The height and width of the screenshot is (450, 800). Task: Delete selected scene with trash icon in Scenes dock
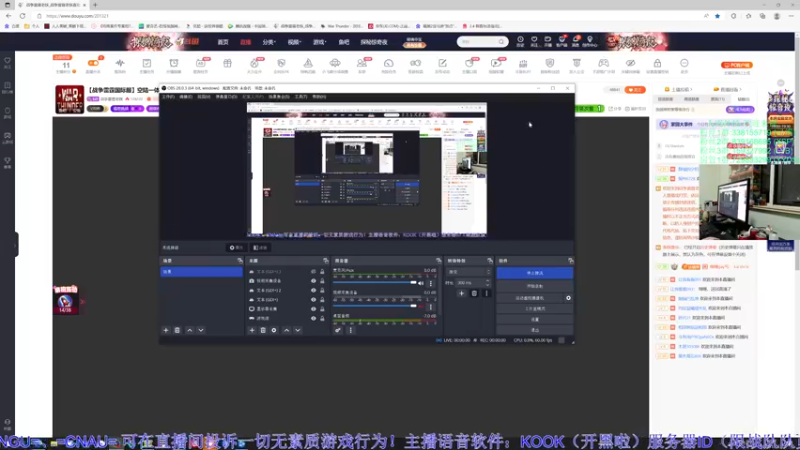pos(177,330)
